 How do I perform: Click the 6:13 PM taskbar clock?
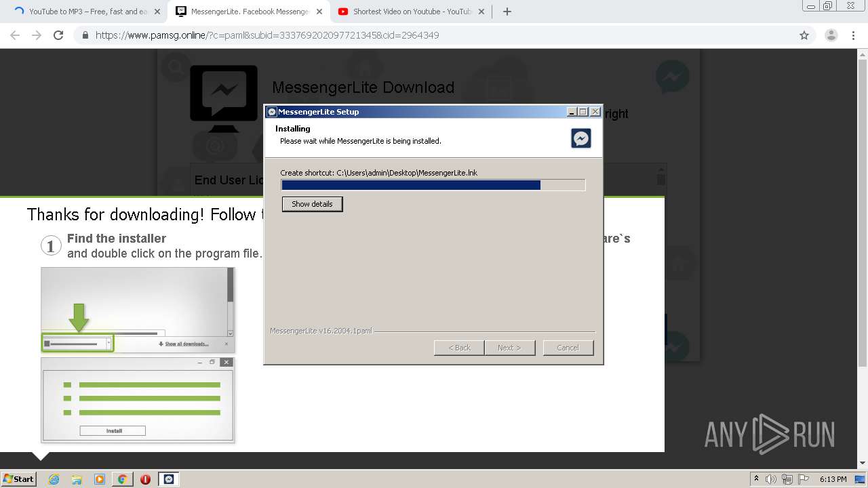[833, 479]
